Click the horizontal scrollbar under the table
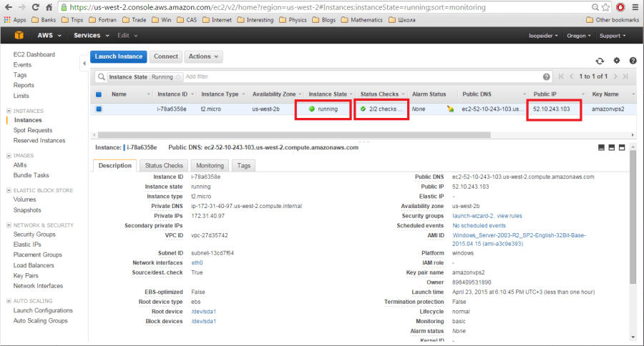Viewport: 644px width, 346px height. (294, 134)
